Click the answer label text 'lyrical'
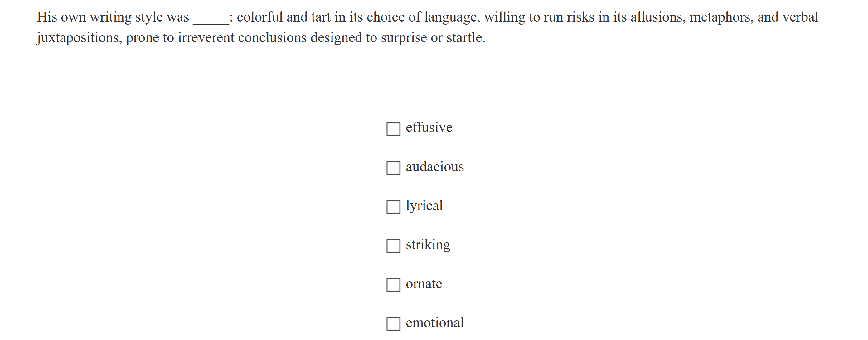Screen dimensions: 868x340 point(424,206)
